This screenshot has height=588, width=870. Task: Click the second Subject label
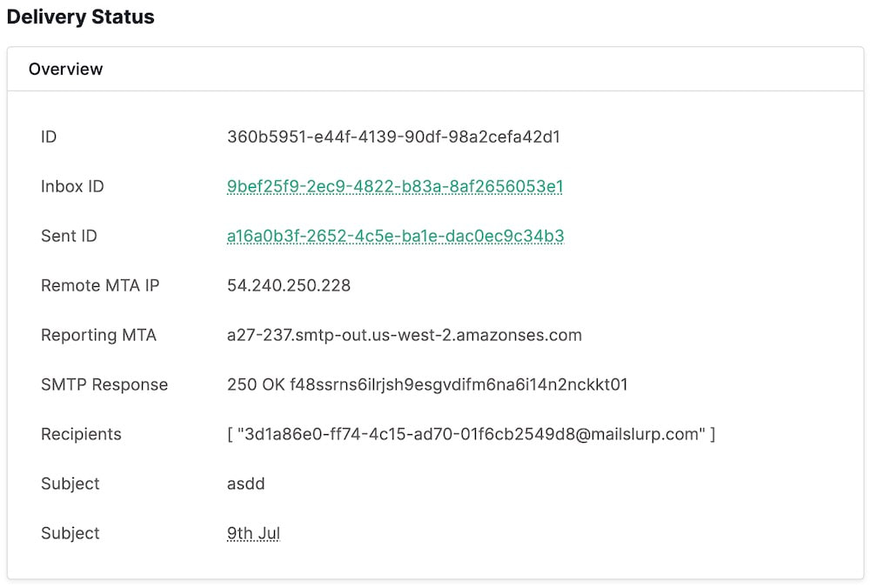[70, 533]
